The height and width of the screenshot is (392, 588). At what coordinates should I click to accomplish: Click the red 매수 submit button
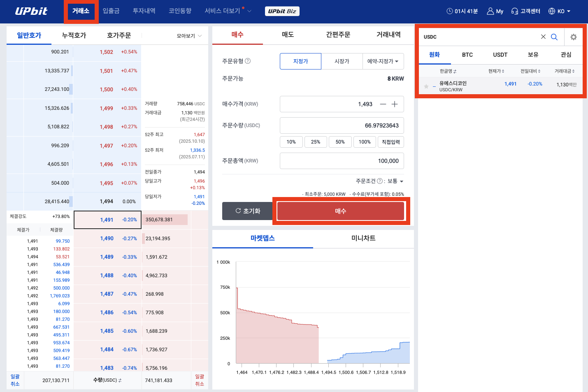[341, 211]
